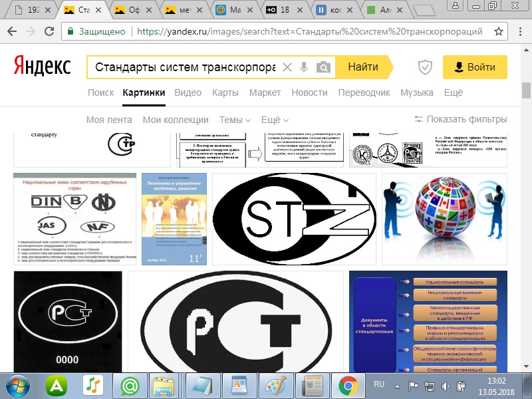Open the Yandex shield protection icon
The height and width of the screenshot is (399, 532).
[x=425, y=67]
